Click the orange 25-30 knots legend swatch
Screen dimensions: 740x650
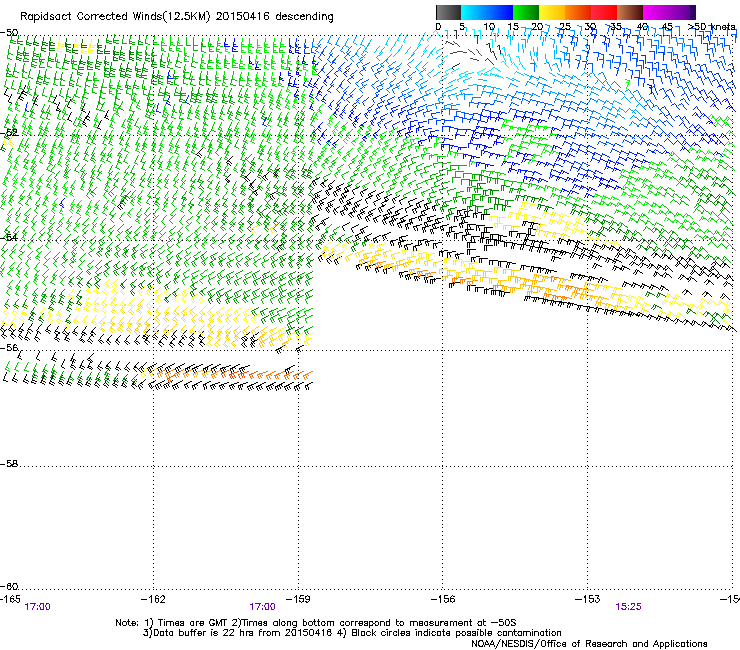point(578,12)
